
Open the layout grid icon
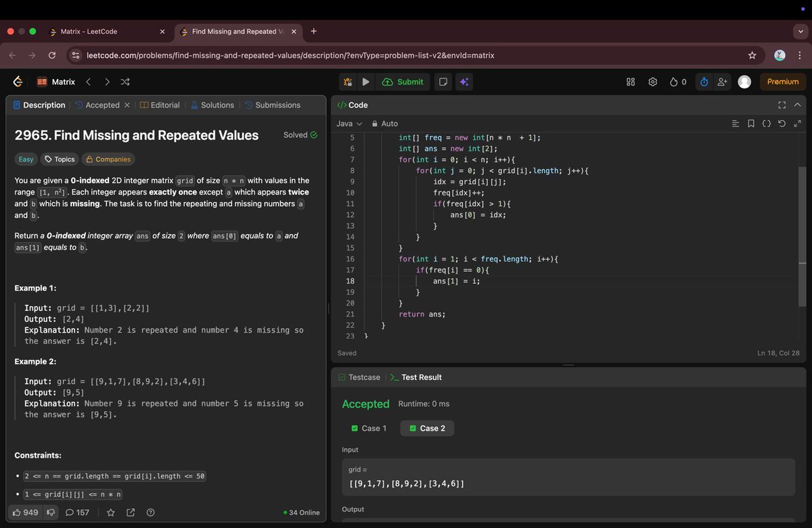(x=631, y=82)
